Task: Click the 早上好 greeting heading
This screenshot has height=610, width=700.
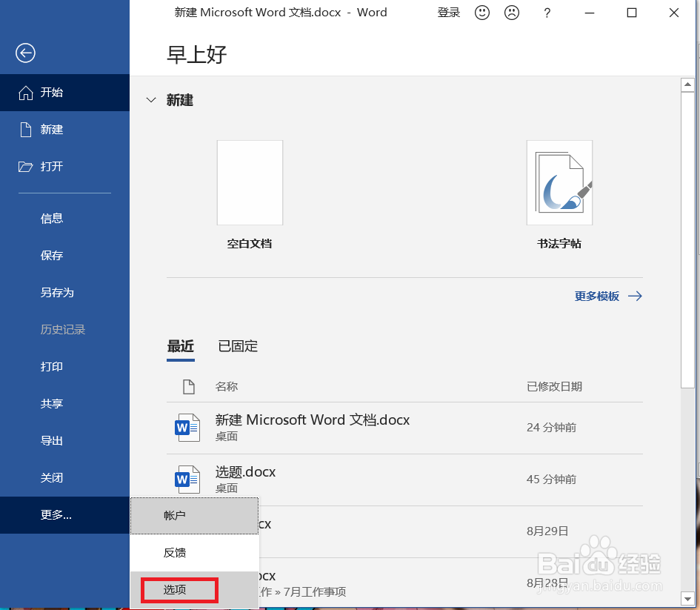Action: point(197,55)
